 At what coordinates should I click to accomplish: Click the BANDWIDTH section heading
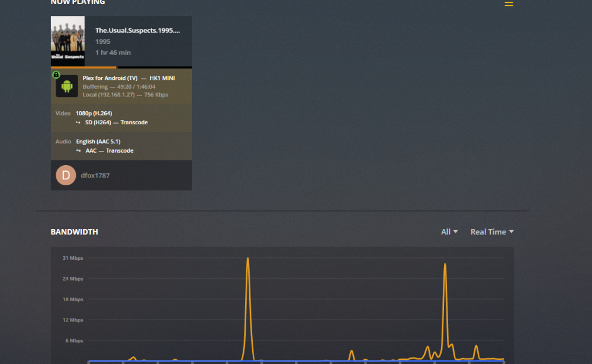click(75, 232)
